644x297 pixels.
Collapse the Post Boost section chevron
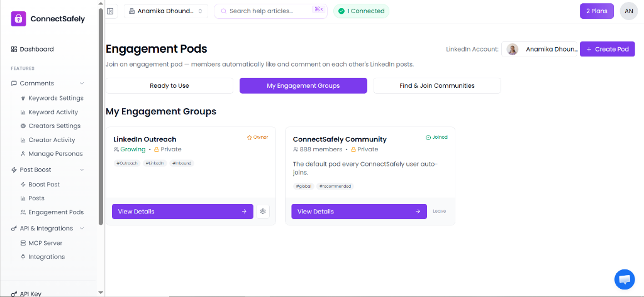tap(82, 170)
